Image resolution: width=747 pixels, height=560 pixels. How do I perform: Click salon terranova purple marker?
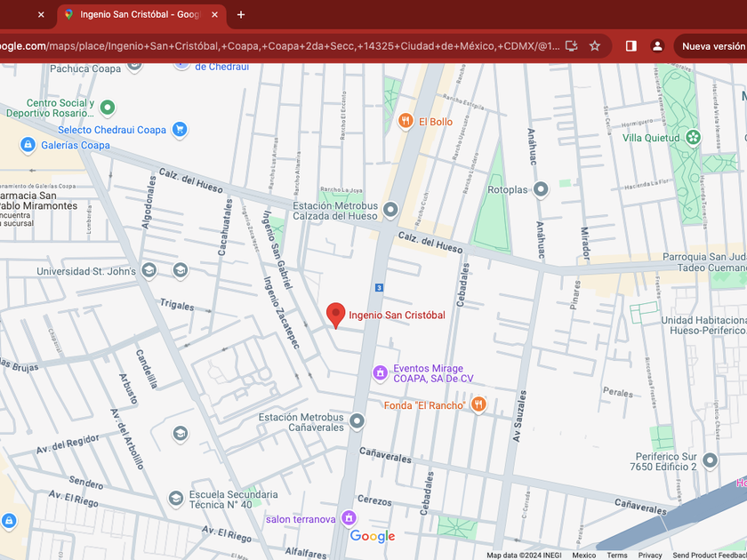pyautogui.click(x=349, y=518)
